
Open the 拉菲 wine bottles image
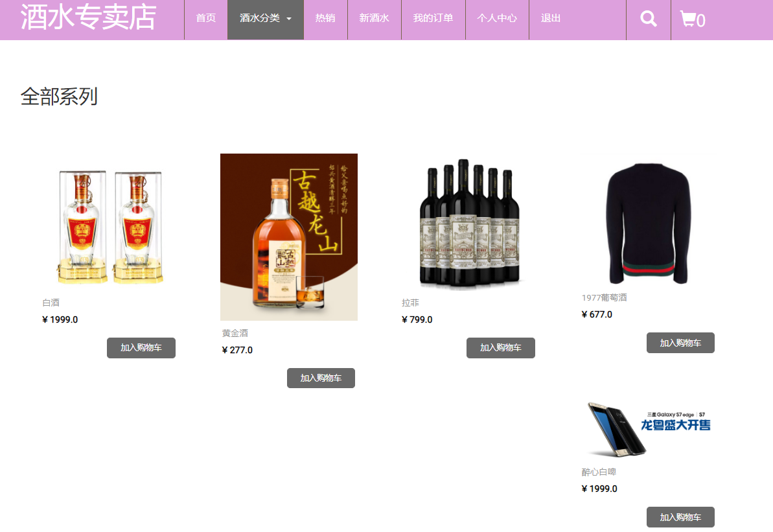click(469, 224)
